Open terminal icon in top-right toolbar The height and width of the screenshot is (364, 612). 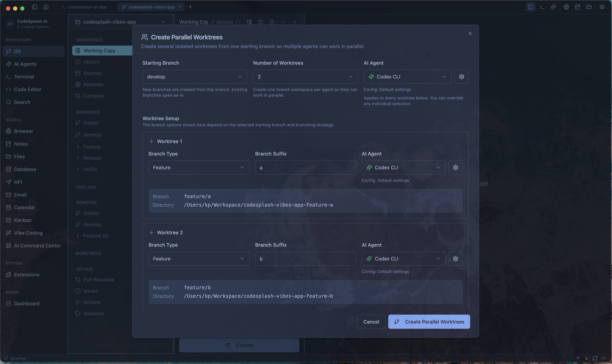[542, 7]
